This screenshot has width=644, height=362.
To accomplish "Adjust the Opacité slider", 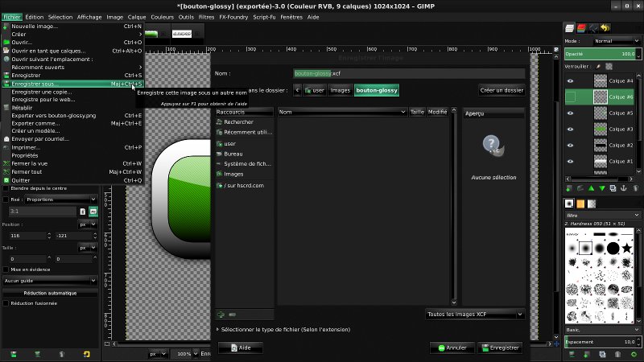I will pos(601,54).
